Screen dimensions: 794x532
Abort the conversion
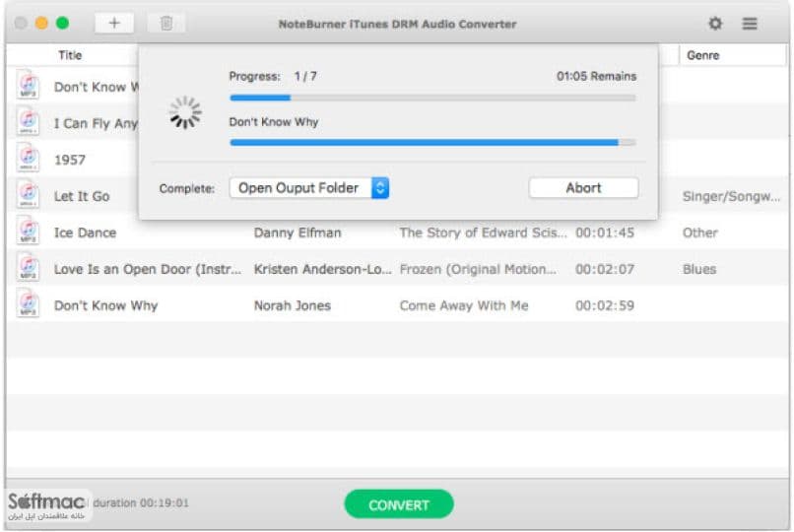(583, 188)
